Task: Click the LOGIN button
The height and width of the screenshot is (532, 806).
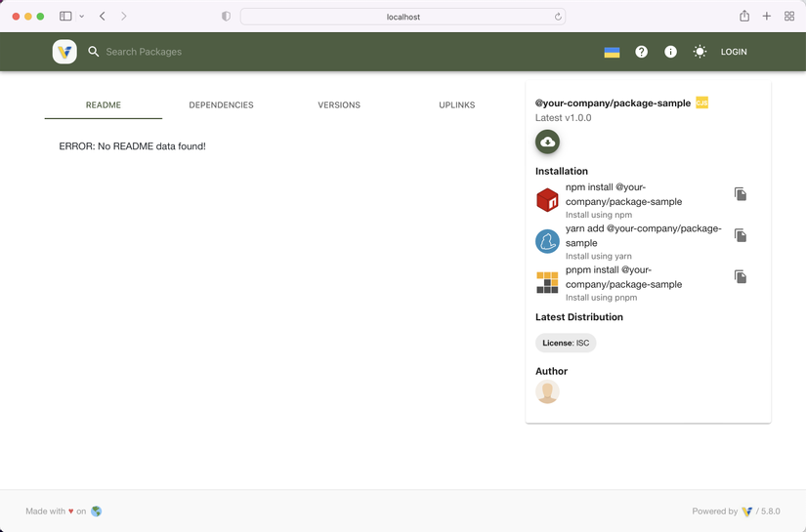Action: [734, 52]
